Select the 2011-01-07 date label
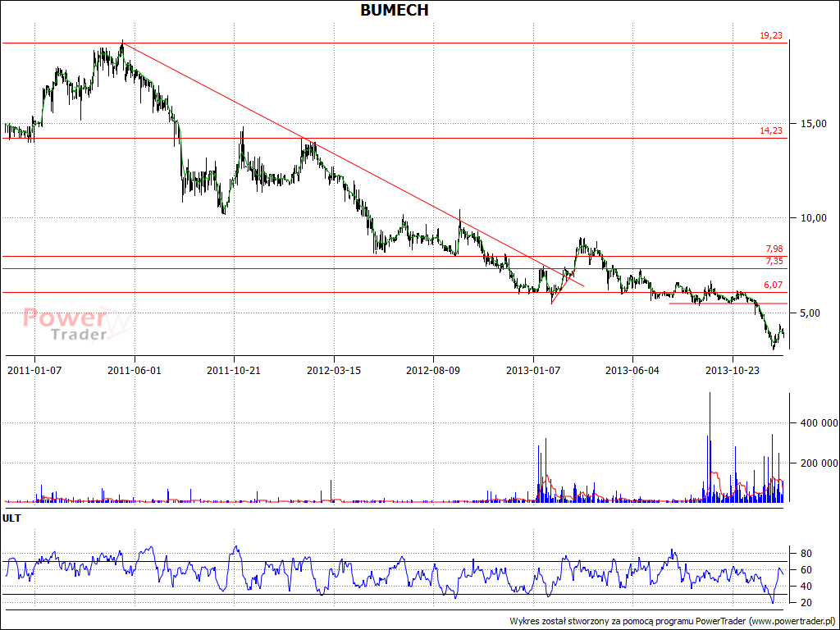The image size is (840, 630). 34,370
